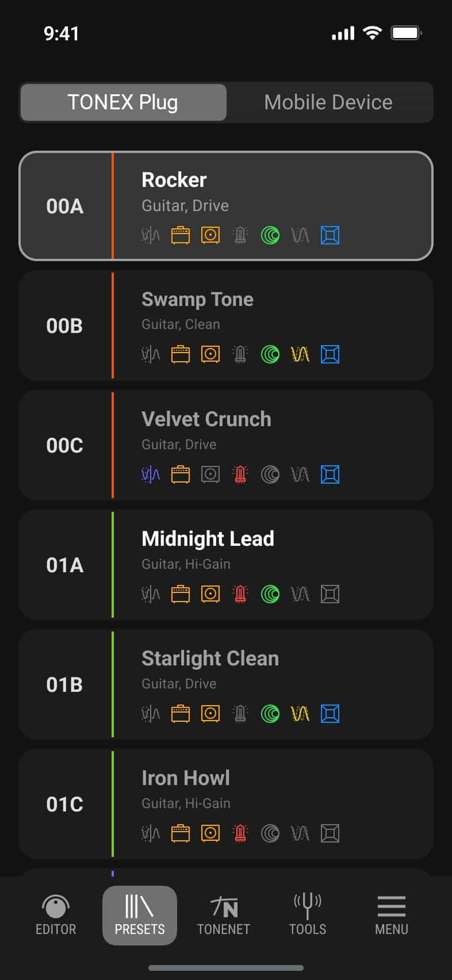The image size is (452, 980).
Task: Disable the compressor on Swamp Tone
Action: [x=270, y=354]
